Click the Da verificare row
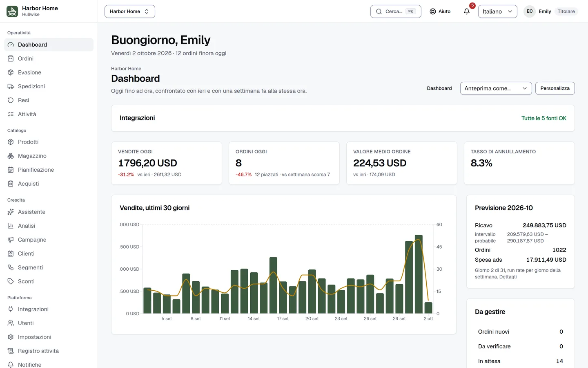 tap(521, 346)
